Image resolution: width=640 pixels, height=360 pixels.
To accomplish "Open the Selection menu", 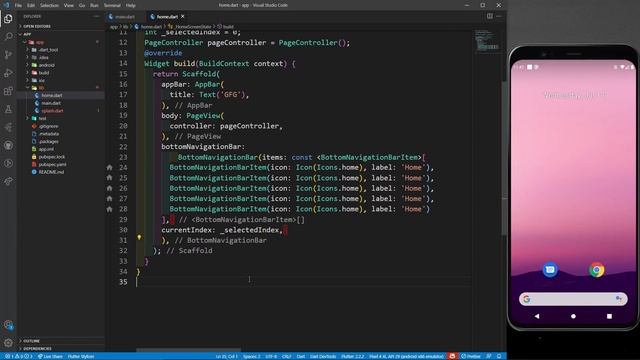I will pyautogui.click(x=49, y=5).
